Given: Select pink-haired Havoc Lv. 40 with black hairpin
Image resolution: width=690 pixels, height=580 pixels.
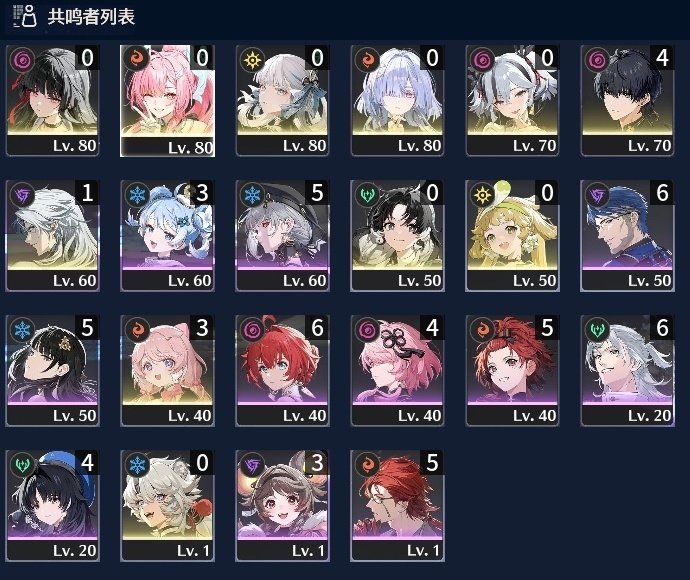Looking at the screenshot, I should click(397, 371).
